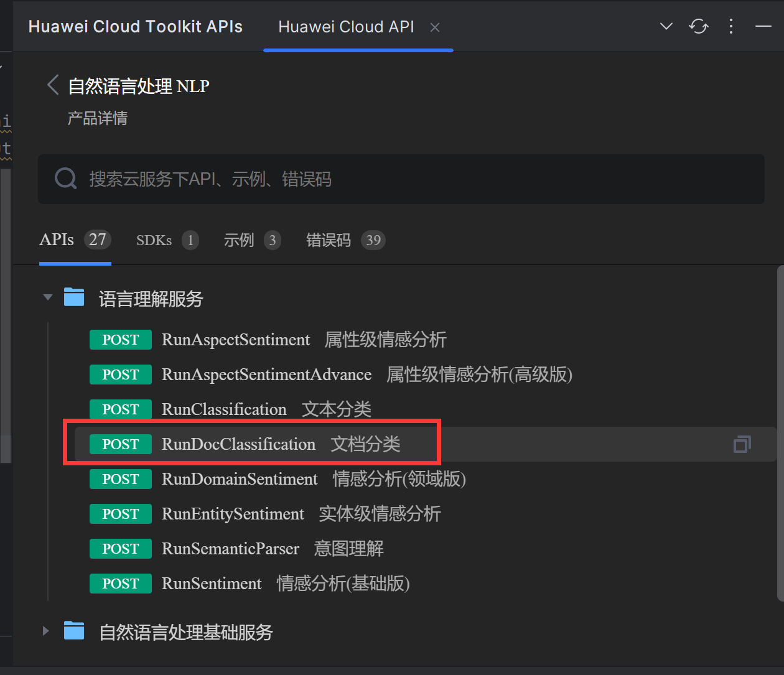The image size is (784, 675).
Task: Close the Huawei Cloud API tab
Action: click(x=435, y=27)
